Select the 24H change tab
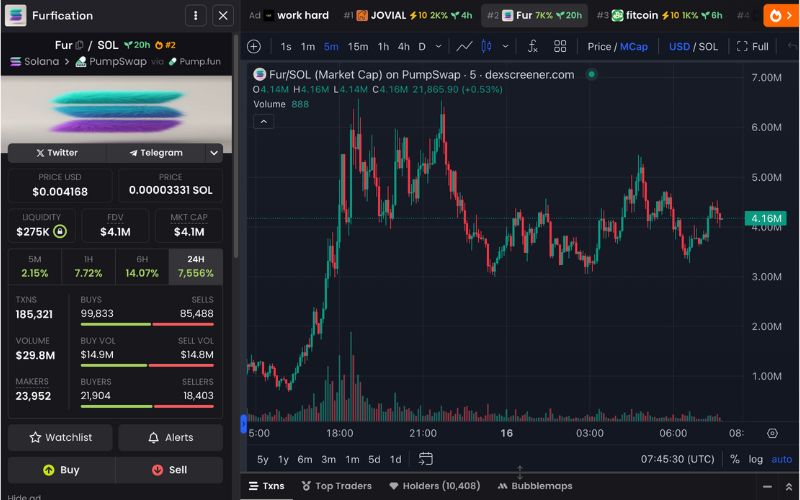The height and width of the screenshot is (500, 800). 195,266
